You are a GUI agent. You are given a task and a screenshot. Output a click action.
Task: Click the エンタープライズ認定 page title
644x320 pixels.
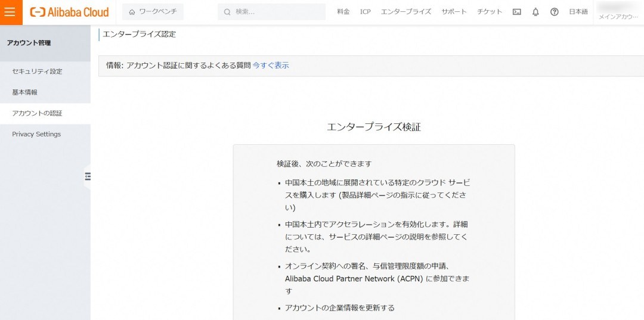click(x=139, y=35)
